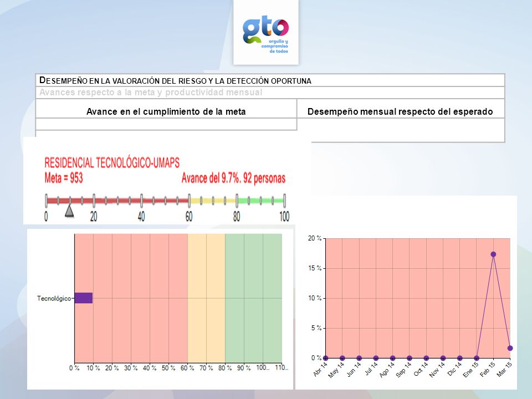Click the gto logo at the top
The height and width of the screenshot is (399, 532).
click(x=265, y=35)
